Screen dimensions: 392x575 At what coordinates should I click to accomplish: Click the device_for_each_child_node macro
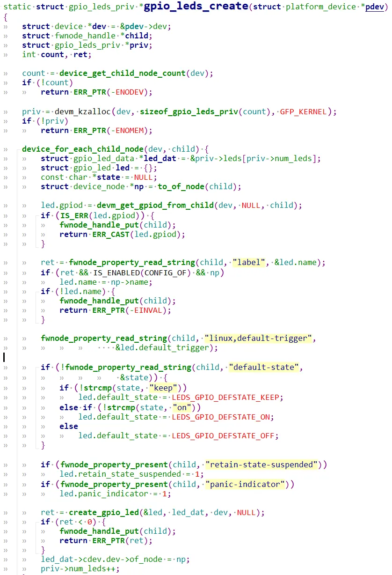(83, 149)
